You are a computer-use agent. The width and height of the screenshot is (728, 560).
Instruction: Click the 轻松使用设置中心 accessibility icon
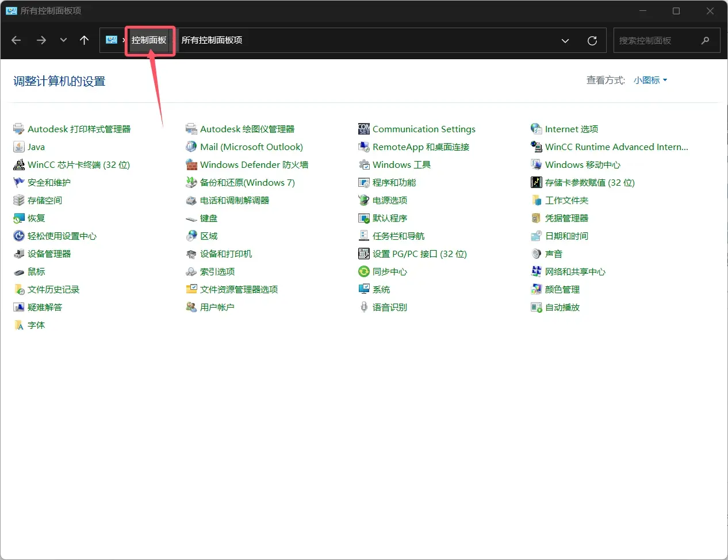pos(18,236)
